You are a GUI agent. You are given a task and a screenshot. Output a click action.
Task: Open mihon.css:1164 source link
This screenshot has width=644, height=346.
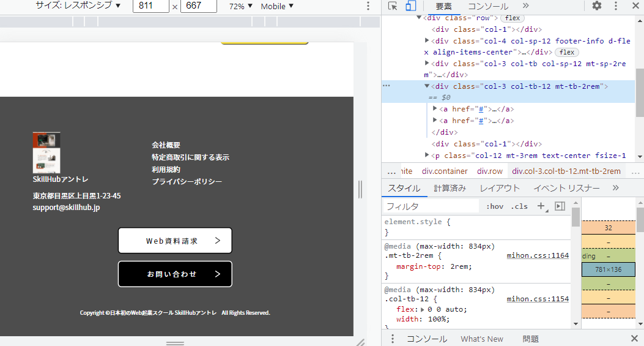tap(538, 255)
